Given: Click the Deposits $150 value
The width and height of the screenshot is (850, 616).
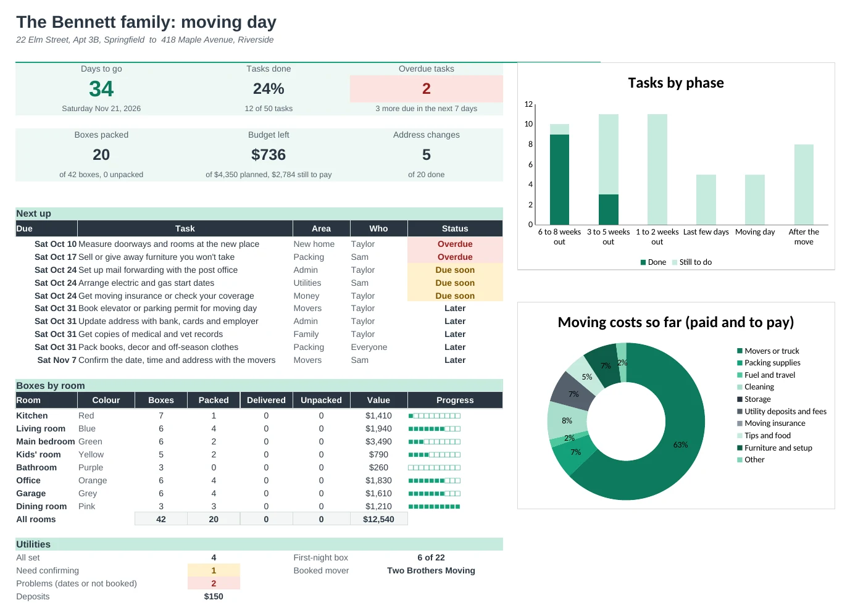Looking at the screenshot, I should point(214,597).
